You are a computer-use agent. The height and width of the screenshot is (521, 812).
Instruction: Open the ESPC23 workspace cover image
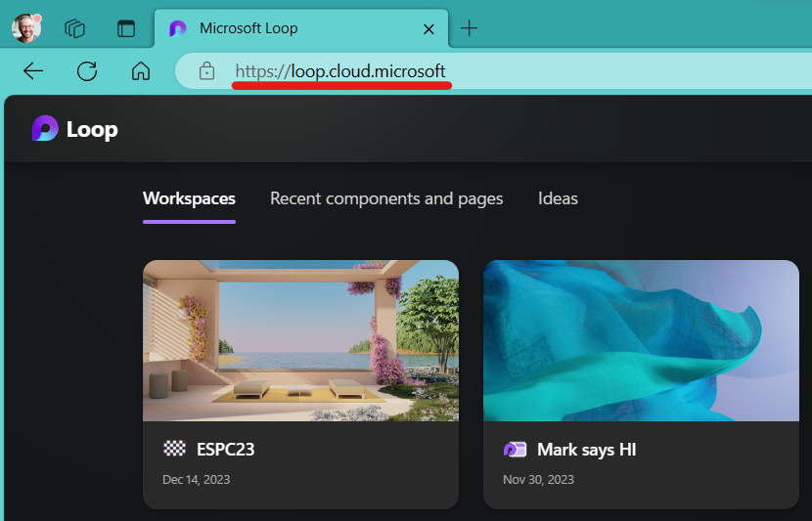click(x=301, y=340)
